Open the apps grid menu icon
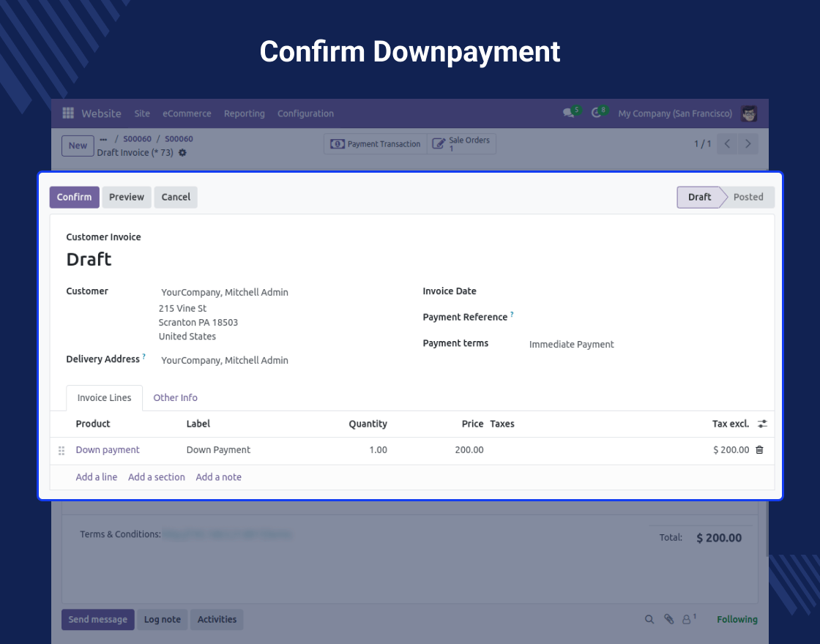Screen dimensions: 820x644 point(68,113)
